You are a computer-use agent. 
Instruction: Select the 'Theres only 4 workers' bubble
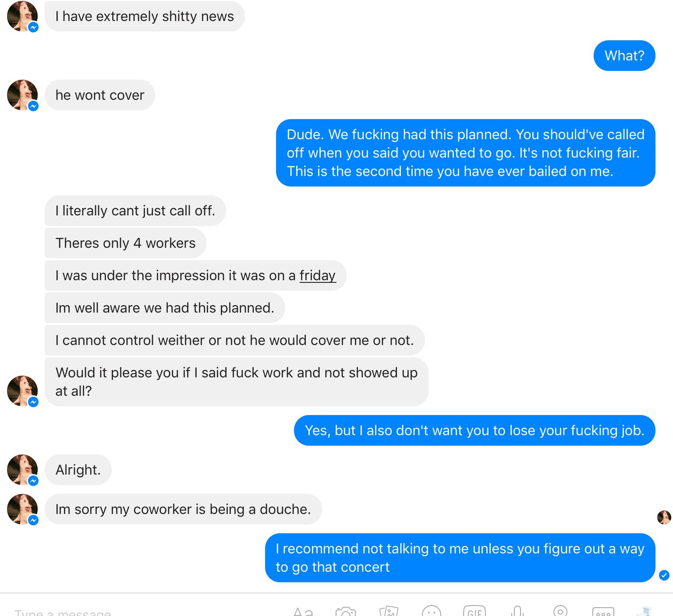tap(125, 243)
